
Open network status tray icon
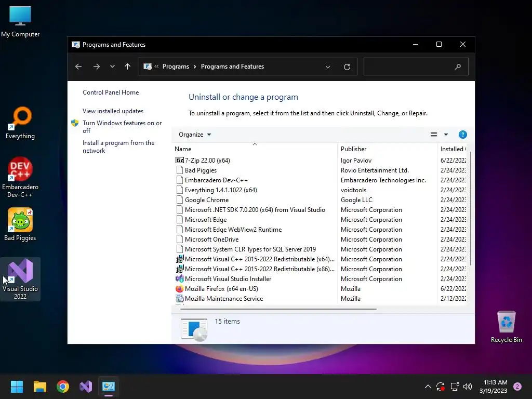(x=455, y=387)
